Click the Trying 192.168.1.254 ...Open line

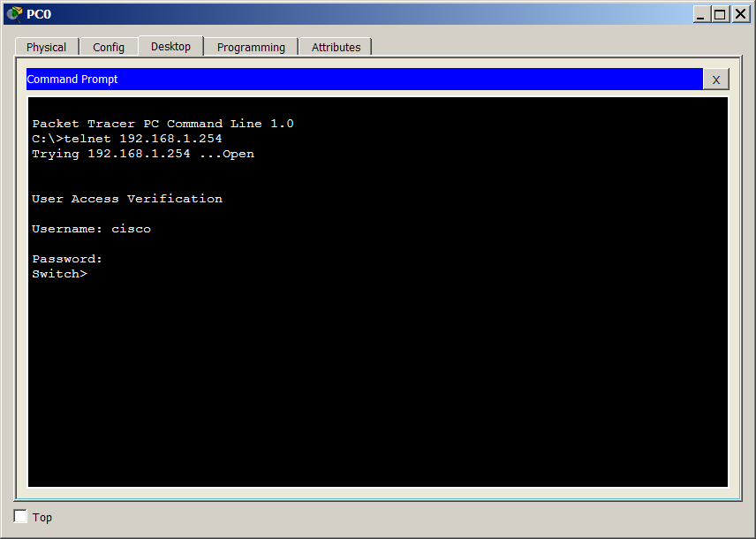(x=143, y=154)
